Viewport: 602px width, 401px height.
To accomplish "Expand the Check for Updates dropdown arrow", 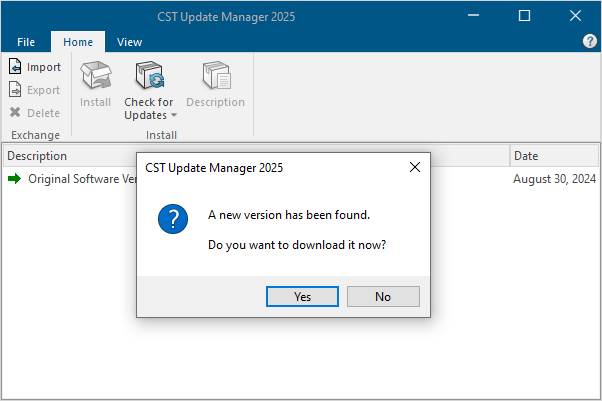I will (174, 115).
